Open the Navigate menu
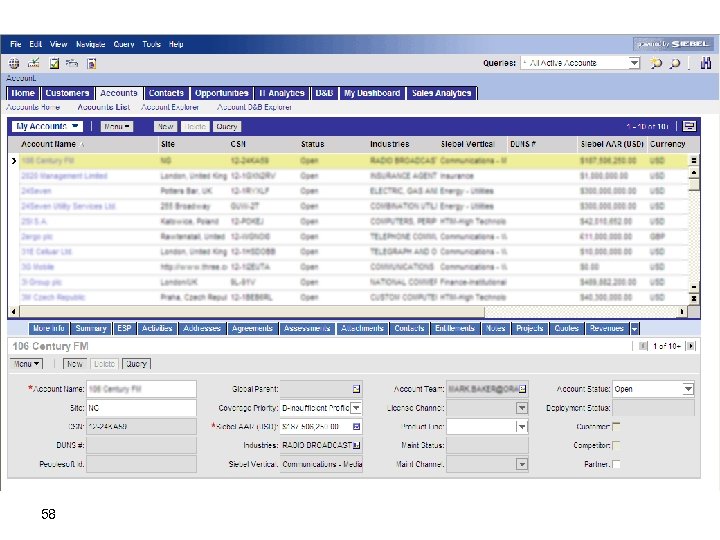Image resolution: width=720 pixels, height=540 pixels. 90,44
